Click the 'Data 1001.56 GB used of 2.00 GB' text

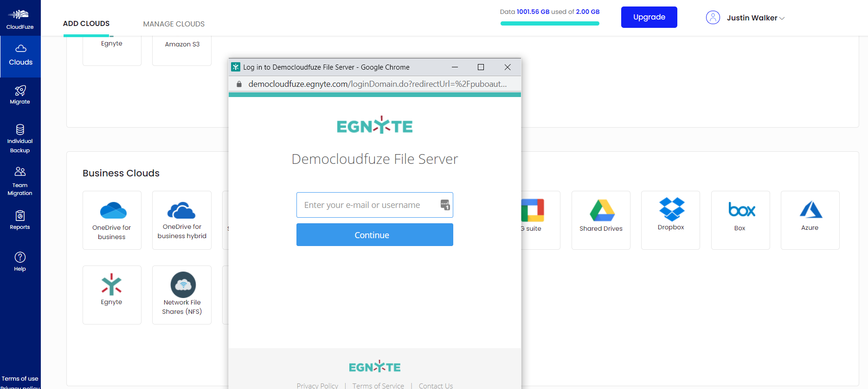550,12
